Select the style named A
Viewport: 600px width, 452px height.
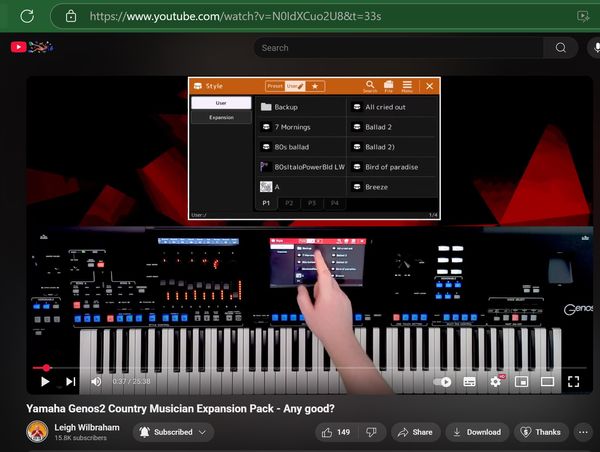coord(302,187)
